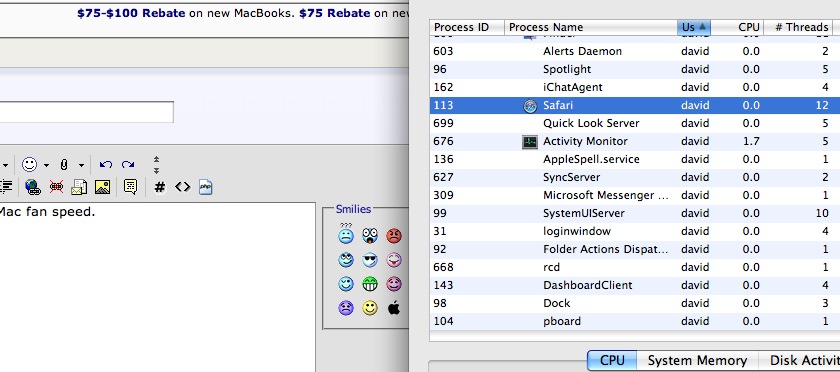Wrap selection in quote tags

pos(130,187)
